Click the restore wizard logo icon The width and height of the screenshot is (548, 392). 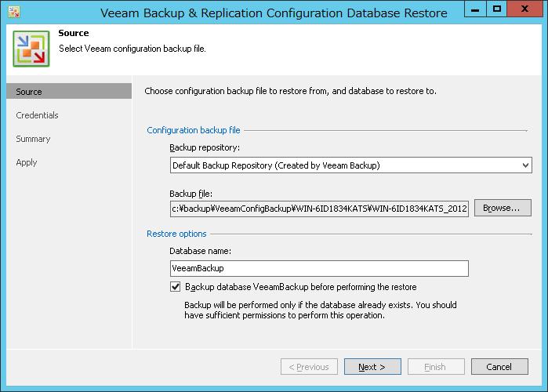[x=31, y=49]
